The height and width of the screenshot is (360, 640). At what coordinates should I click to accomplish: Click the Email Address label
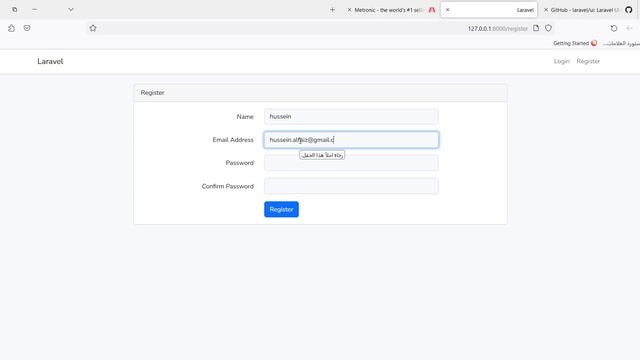coord(233,140)
